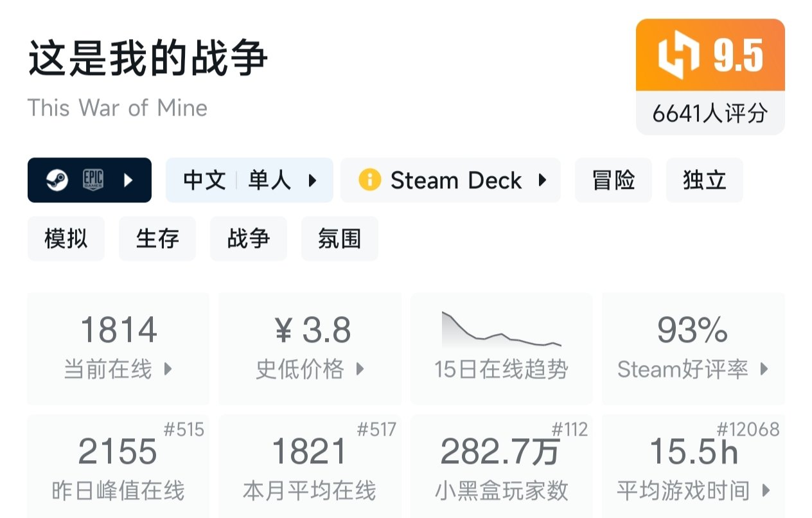Click the Xiaoheihe logo in score badge

tap(678, 55)
